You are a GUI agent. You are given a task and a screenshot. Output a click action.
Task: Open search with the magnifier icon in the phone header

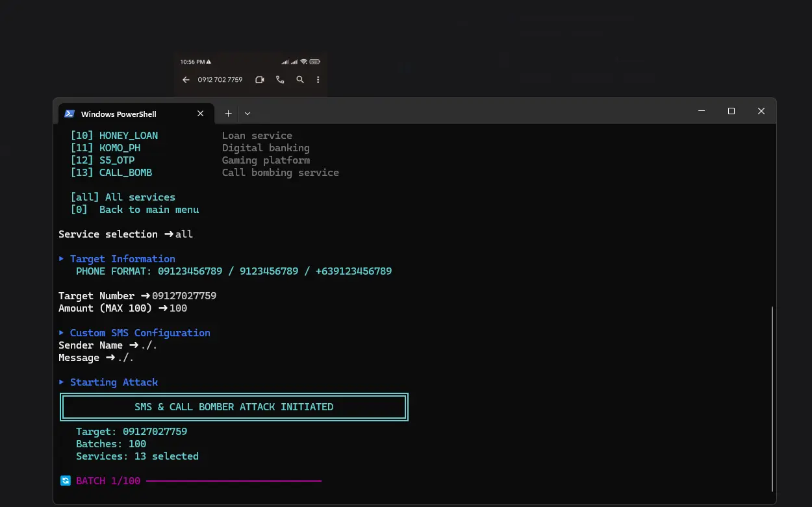[300, 80]
